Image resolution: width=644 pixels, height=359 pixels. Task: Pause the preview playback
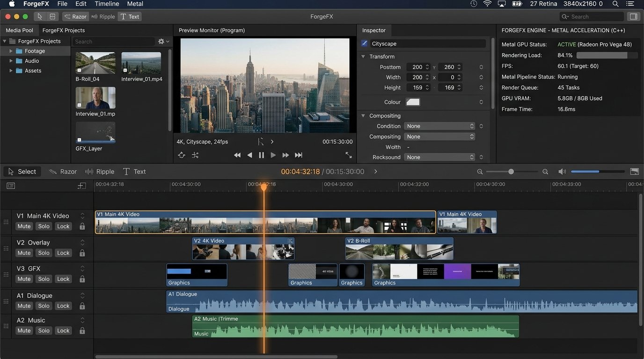[261, 155]
